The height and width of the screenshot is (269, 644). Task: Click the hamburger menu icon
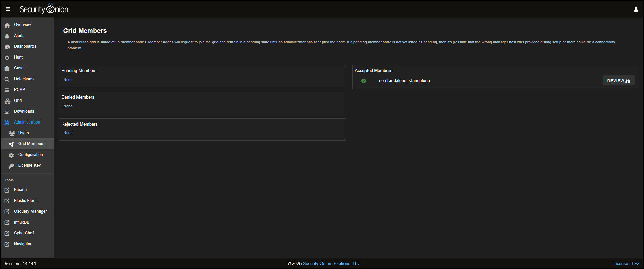(8, 9)
